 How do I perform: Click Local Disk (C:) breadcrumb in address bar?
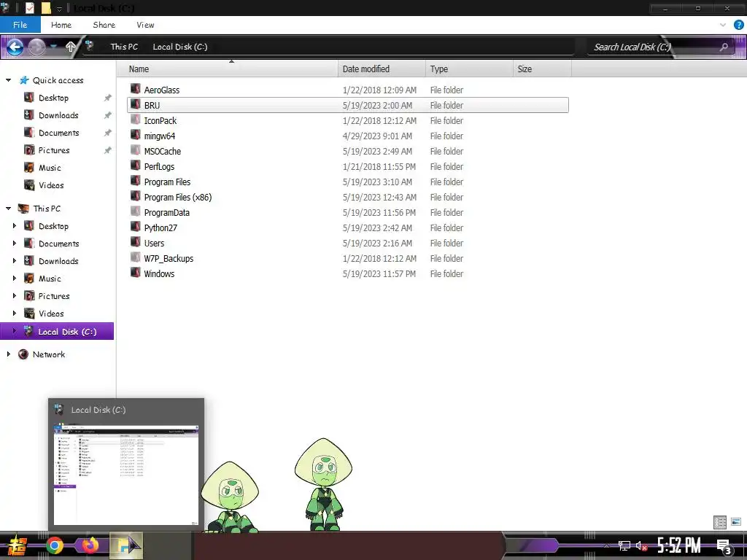click(x=180, y=47)
